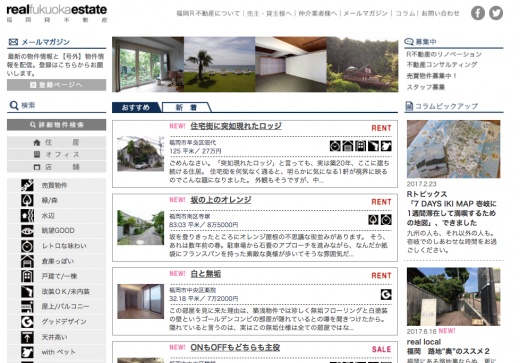The image size is (520, 363).
Task: Click the 白と無垢 room thumbnail
Action: pyautogui.click(x=141, y=301)
